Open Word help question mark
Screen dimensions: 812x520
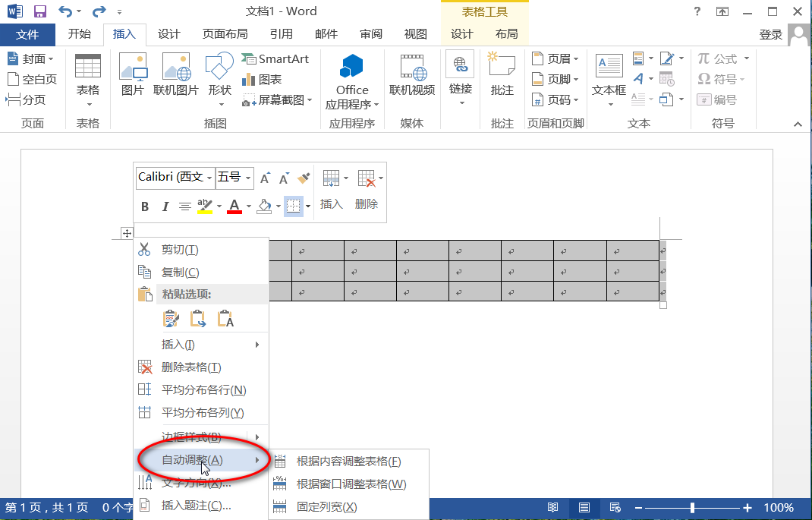[697, 11]
